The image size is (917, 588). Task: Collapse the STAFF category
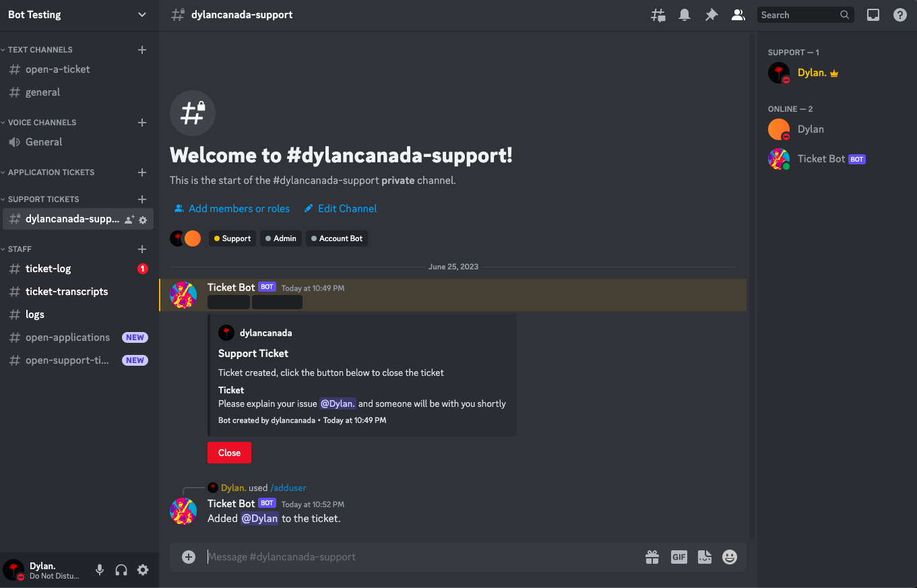18,249
